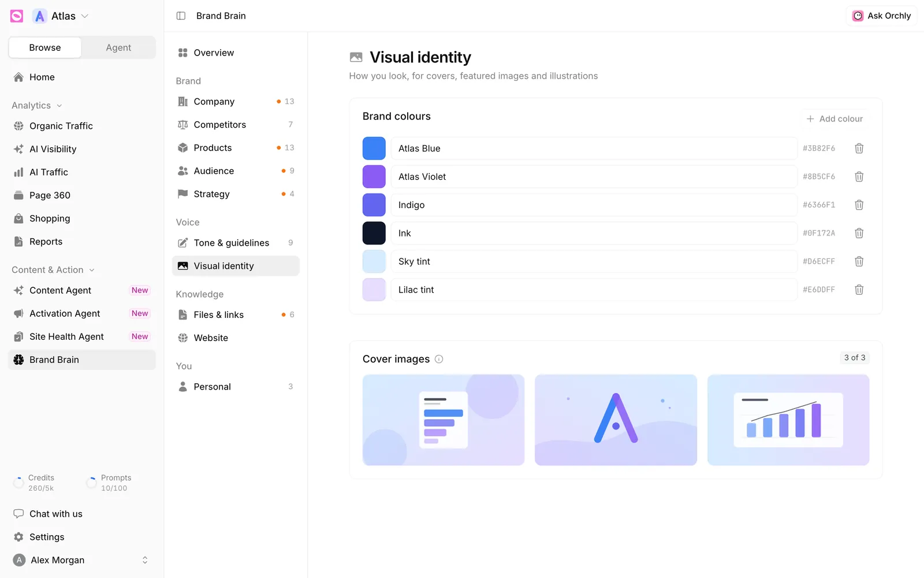The height and width of the screenshot is (578, 924).
Task: Open Organic Traffic analytics
Action: click(x=82, y=126)
